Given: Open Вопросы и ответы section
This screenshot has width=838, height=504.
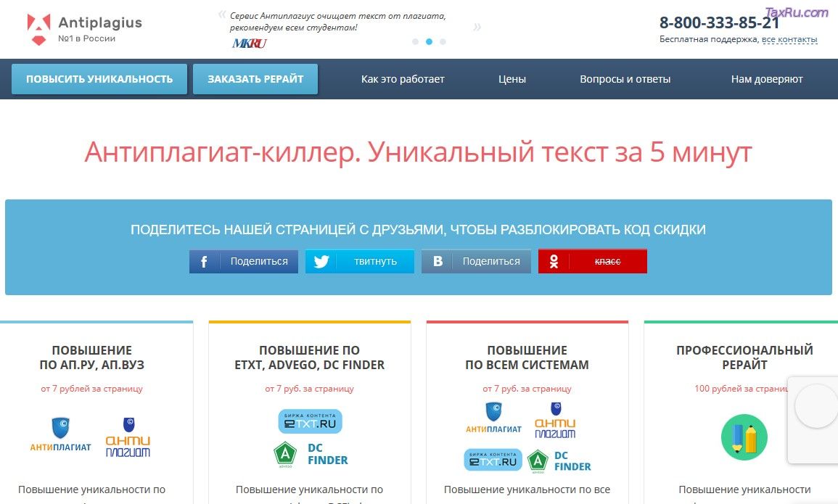Looking at the screenshot, I should tap(625, 79).
